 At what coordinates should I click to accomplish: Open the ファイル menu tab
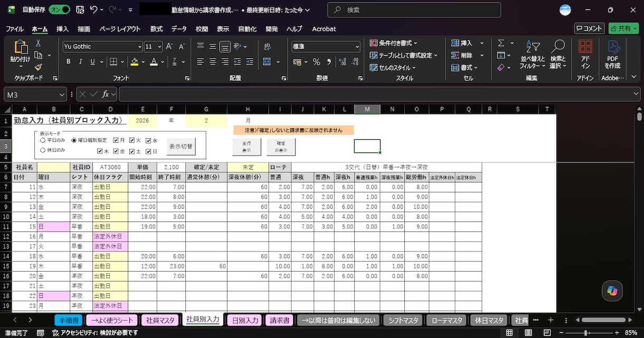14,29
